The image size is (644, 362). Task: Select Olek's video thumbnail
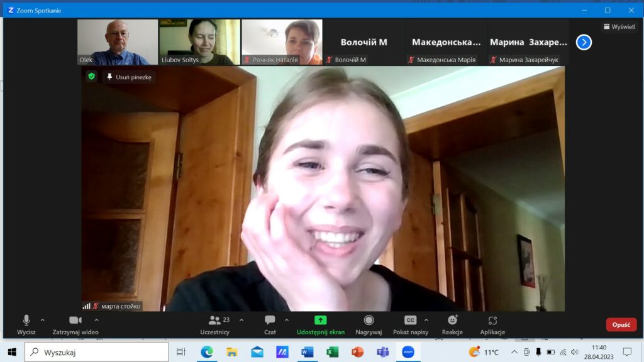(x=118, y=42)
